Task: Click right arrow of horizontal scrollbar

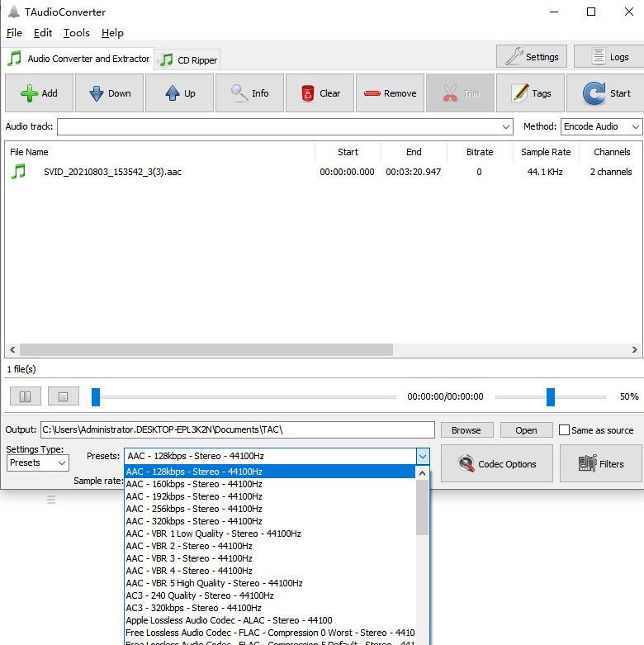Action: click(x=635, y=349)
